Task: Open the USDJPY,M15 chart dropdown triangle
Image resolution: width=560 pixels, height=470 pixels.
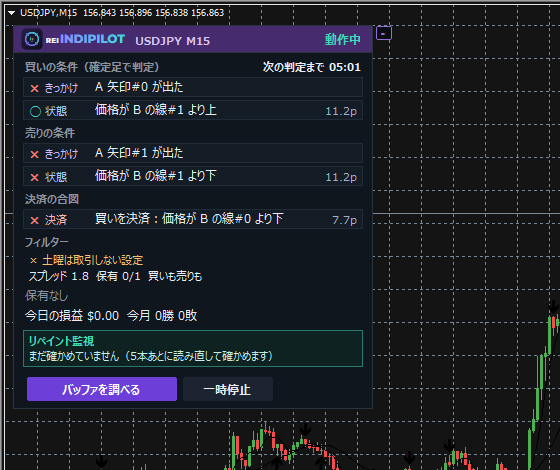Action: (11, 13)
